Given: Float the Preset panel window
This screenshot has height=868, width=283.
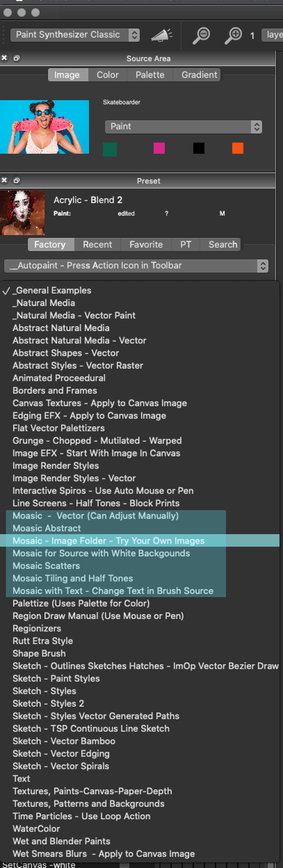Looking at the screenshot, I should pyautogui.click(x=16, y=180).
